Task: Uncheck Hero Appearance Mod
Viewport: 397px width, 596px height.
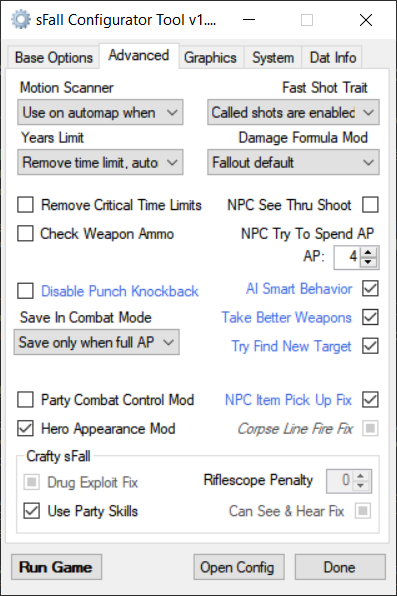Action: 25,429
